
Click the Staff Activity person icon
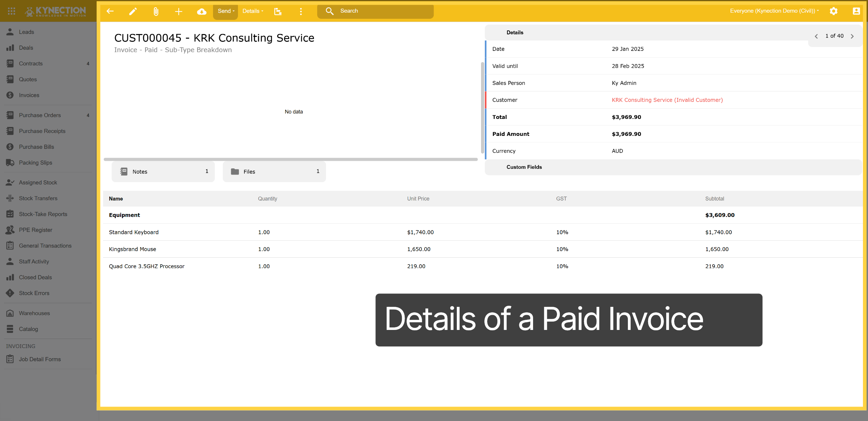coord(10,262)
